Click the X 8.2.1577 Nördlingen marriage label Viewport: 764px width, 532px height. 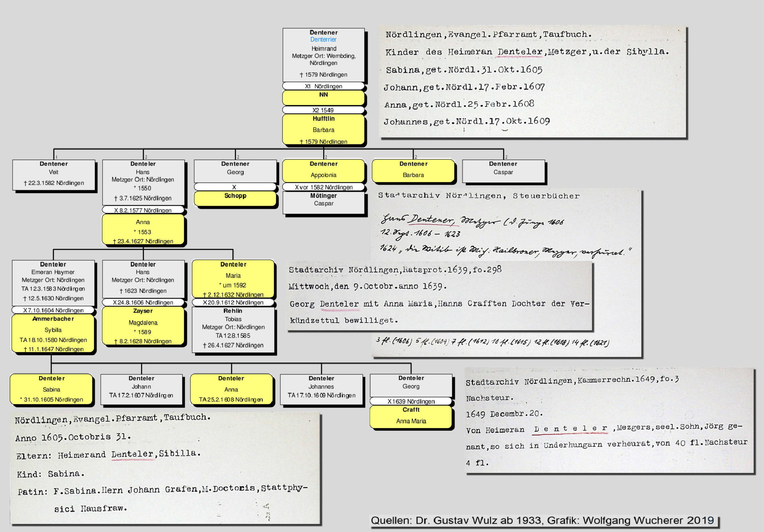143,210
